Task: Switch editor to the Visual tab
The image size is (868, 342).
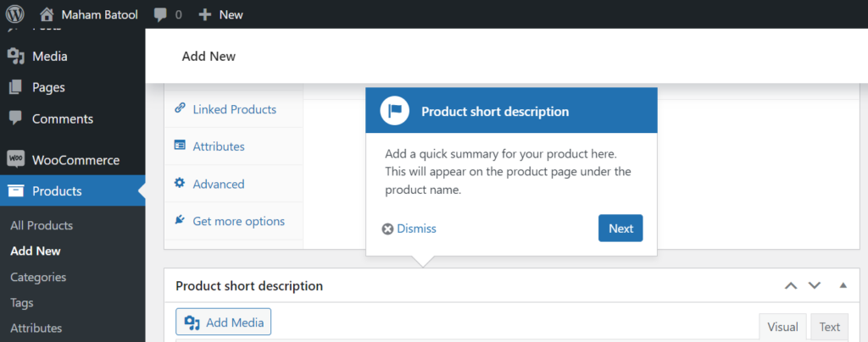Action: point(782,327)
